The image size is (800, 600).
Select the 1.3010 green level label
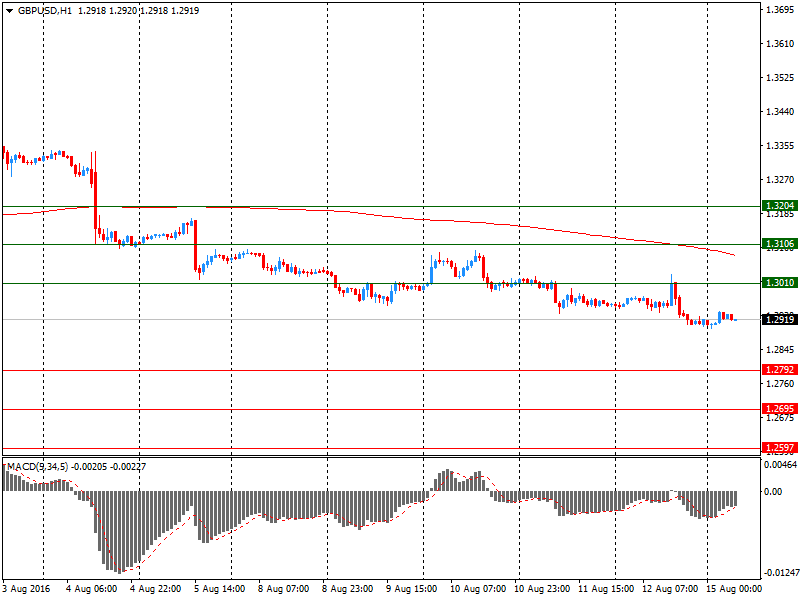[780, 283]
